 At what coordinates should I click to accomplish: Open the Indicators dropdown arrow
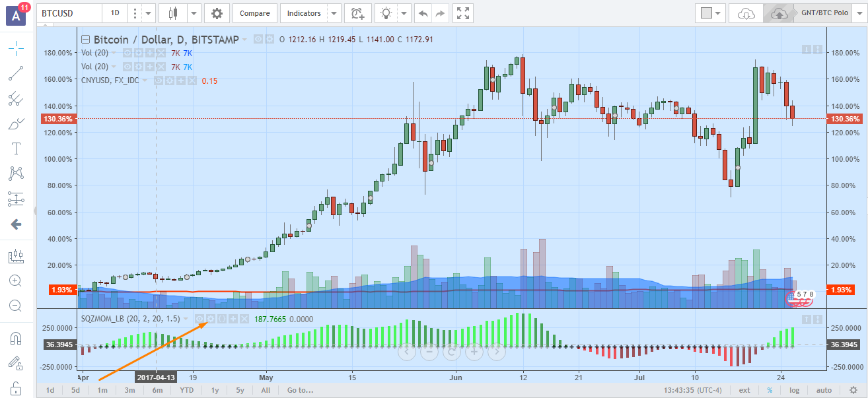point(334,13)
